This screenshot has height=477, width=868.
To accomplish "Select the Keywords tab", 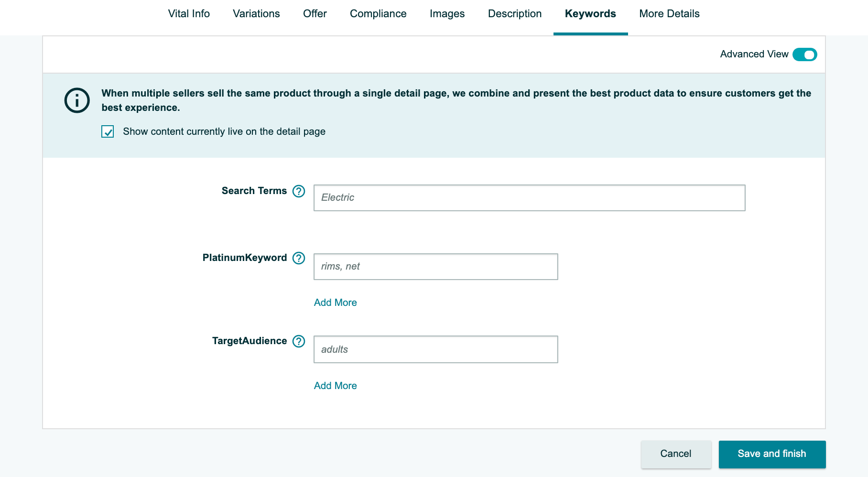I will [x=590, y=14].
